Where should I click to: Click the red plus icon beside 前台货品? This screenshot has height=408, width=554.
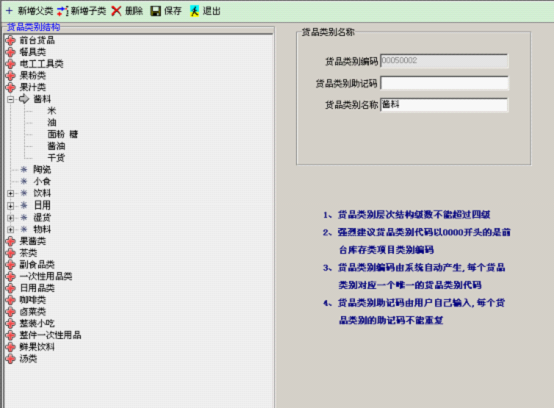(11, 40)
